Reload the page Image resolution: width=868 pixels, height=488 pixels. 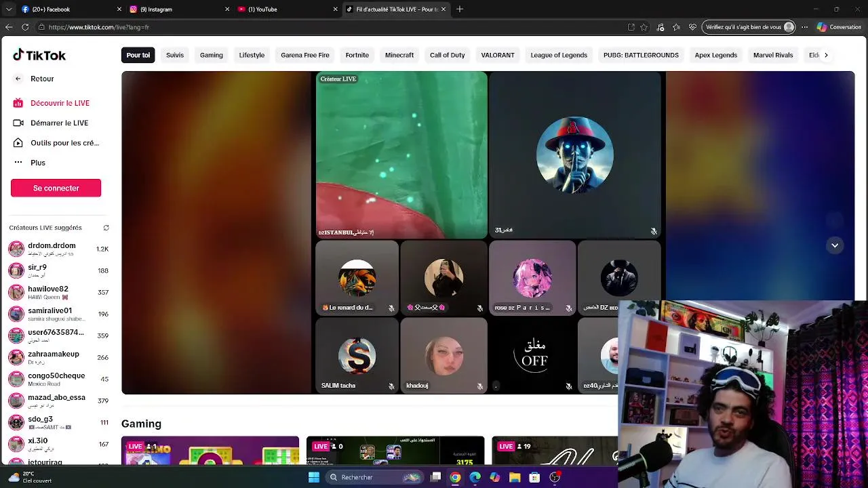coord(25,27)
